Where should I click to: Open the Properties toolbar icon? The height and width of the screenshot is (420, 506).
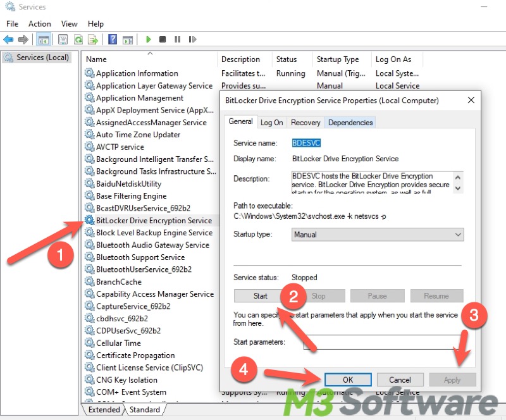63,40
